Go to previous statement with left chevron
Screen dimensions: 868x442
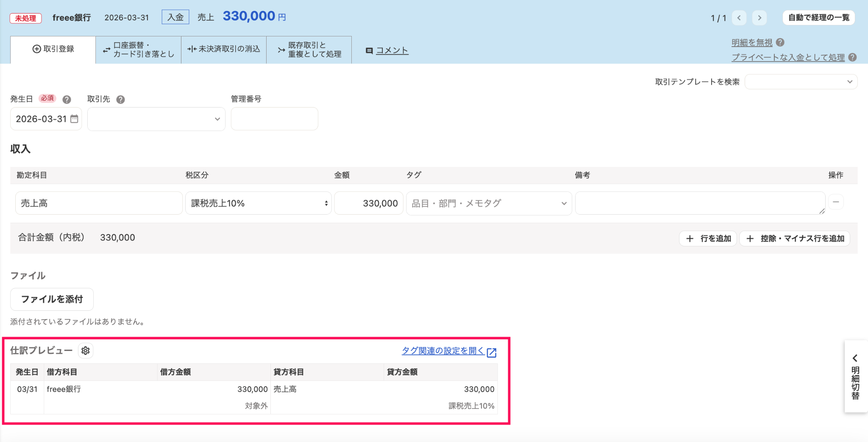coord(739,18)
